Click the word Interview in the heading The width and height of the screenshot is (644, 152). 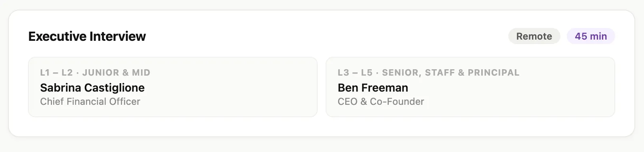(118, 36)
